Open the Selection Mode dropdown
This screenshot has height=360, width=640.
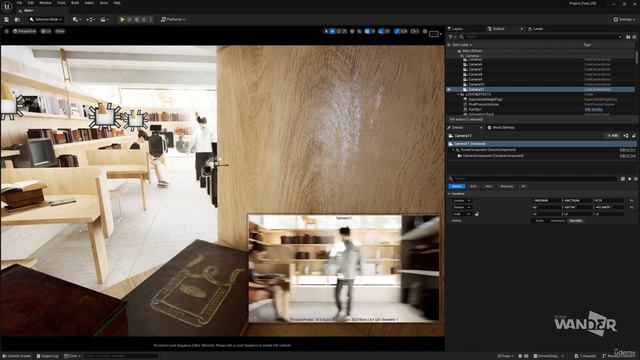click(x=46, y=20)
